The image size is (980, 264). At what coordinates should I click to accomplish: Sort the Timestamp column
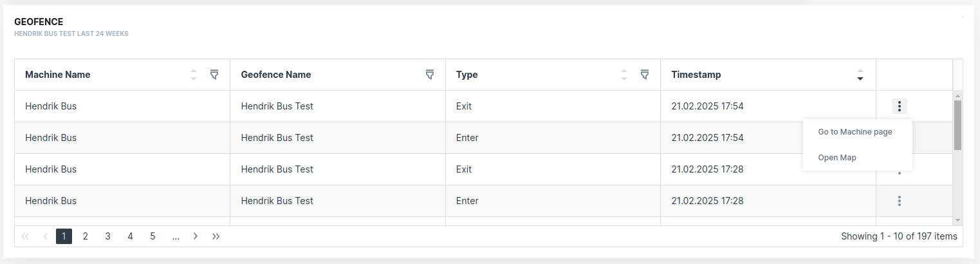(x=860, y=75)
